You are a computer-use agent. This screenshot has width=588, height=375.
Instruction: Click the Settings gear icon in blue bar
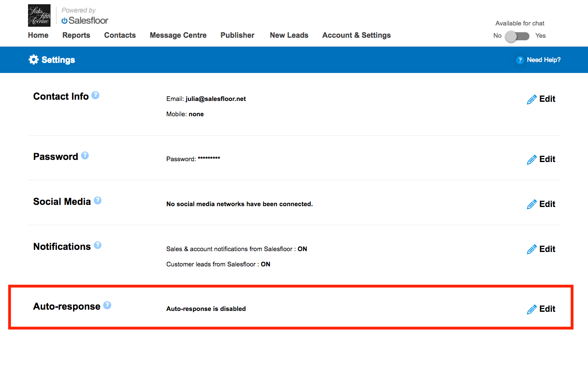coord(34,60)
